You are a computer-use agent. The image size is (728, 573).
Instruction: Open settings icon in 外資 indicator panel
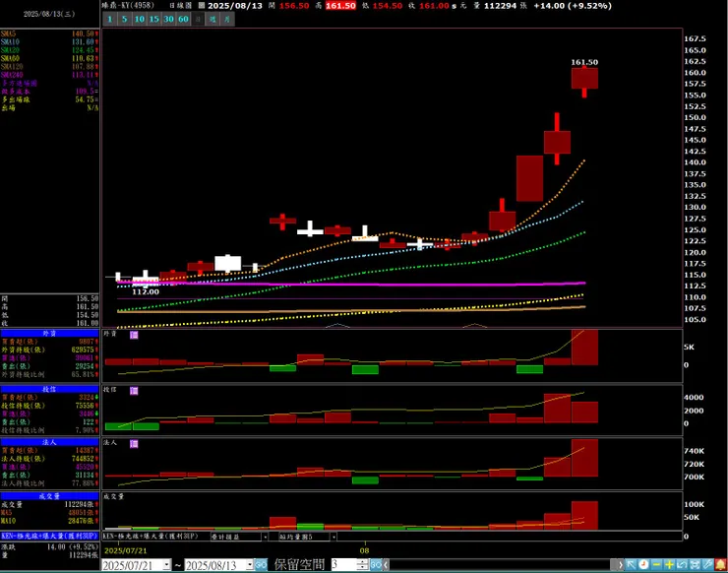134,335
